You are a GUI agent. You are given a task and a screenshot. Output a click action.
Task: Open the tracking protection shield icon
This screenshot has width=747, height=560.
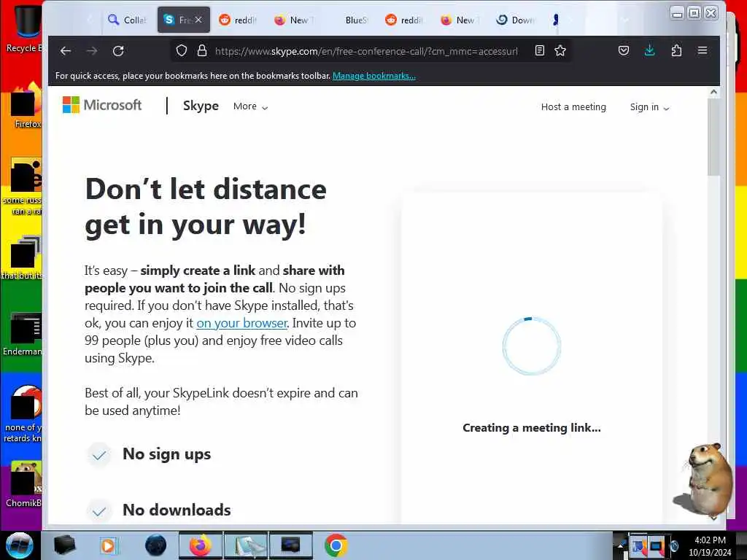182,50
